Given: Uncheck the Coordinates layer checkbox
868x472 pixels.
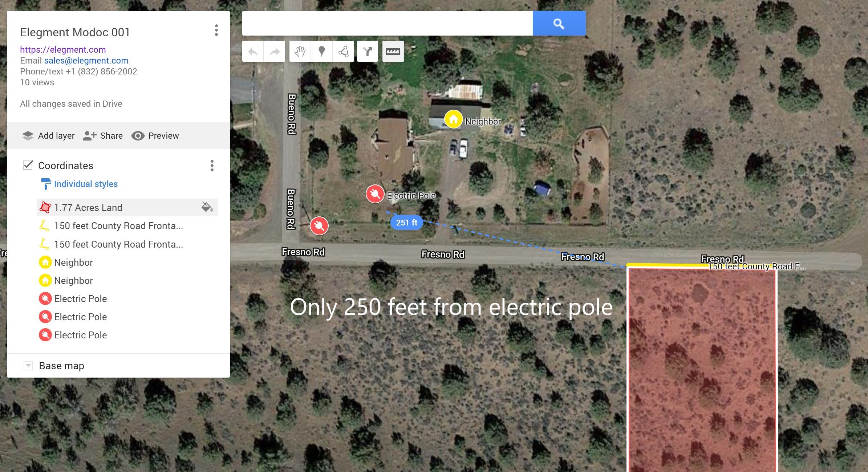Looking at the screenshot, I should [x=28, y=165].
